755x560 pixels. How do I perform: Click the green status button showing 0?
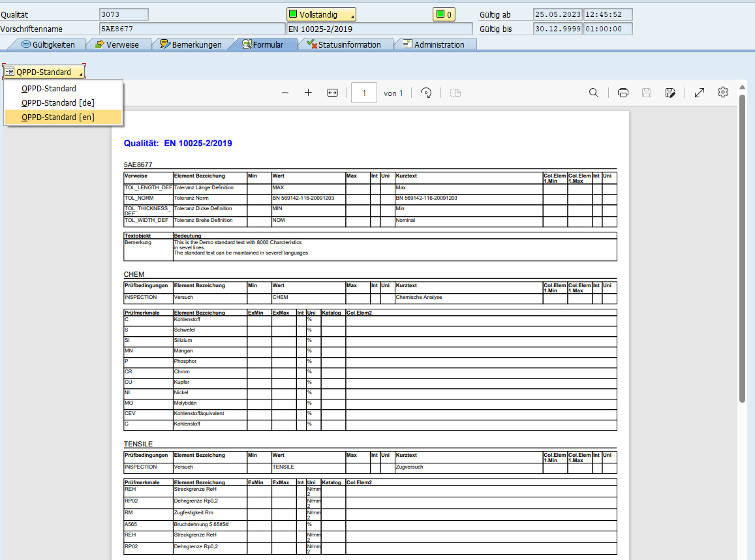(444, 14)
